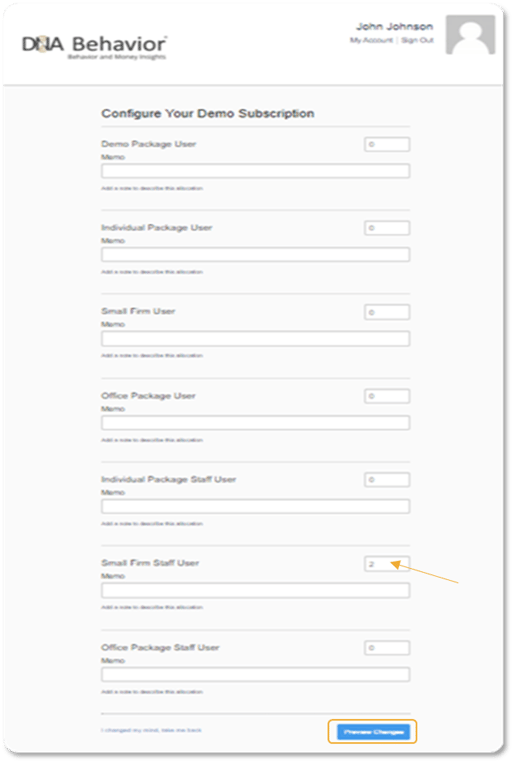The image size is (515, 763).
Task: Click 'I changed my mind, take me back'
Action: [x=151, y=730]
